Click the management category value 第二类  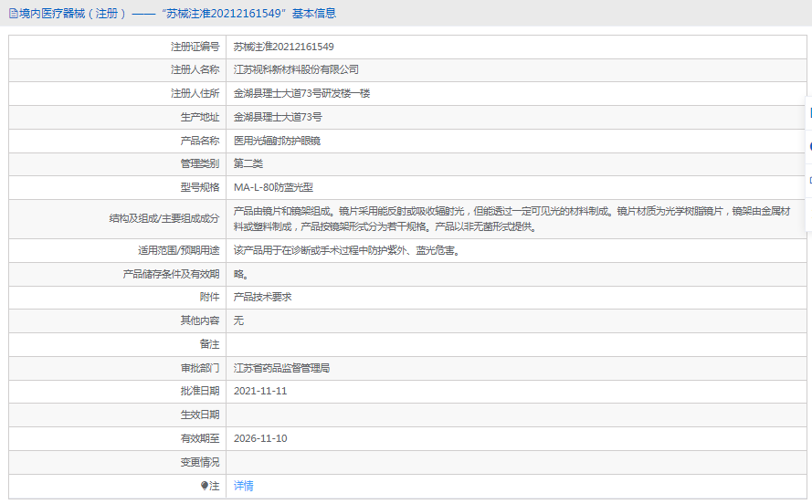click(248, 163)
